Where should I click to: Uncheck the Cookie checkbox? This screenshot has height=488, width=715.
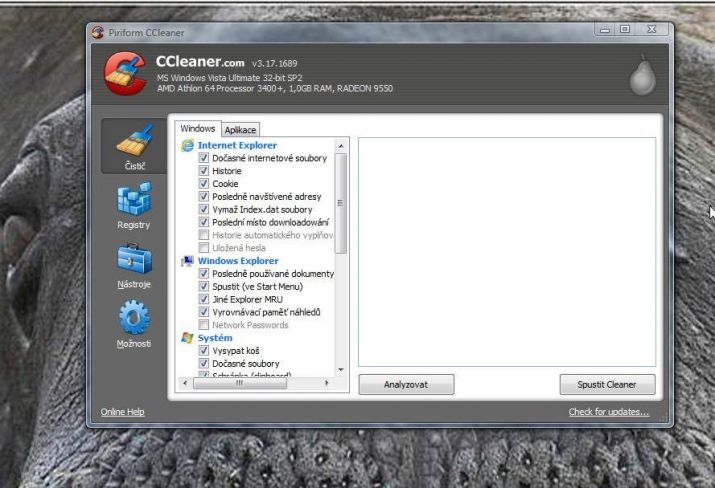tap(204, 184)
